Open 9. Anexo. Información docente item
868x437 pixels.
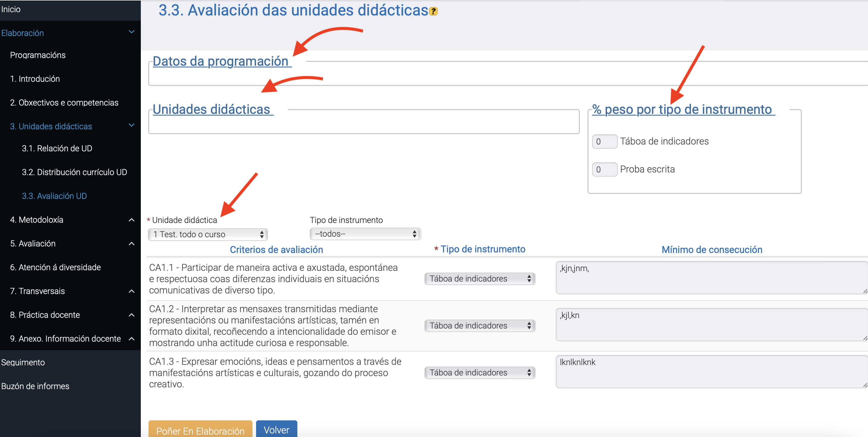(x=65, y=339)
